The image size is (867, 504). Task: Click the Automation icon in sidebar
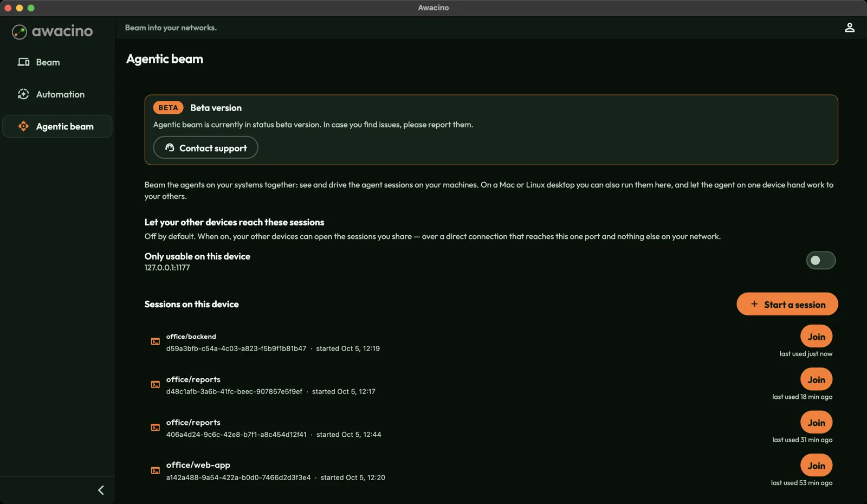(x=23, y=94)
